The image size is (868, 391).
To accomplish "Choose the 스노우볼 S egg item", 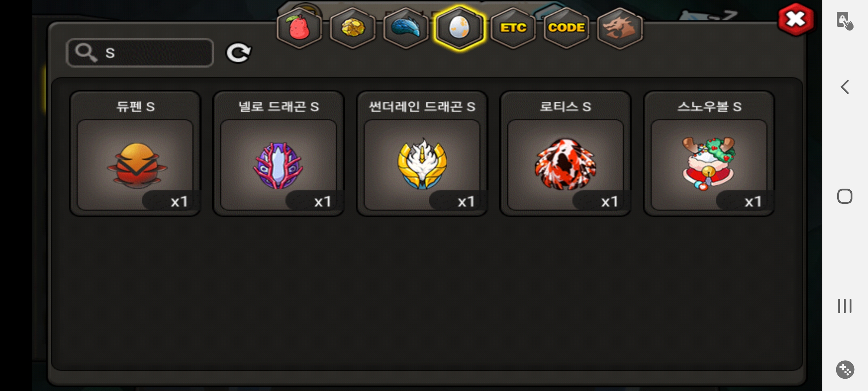I will pyautogui.click(x=709, y=153).
